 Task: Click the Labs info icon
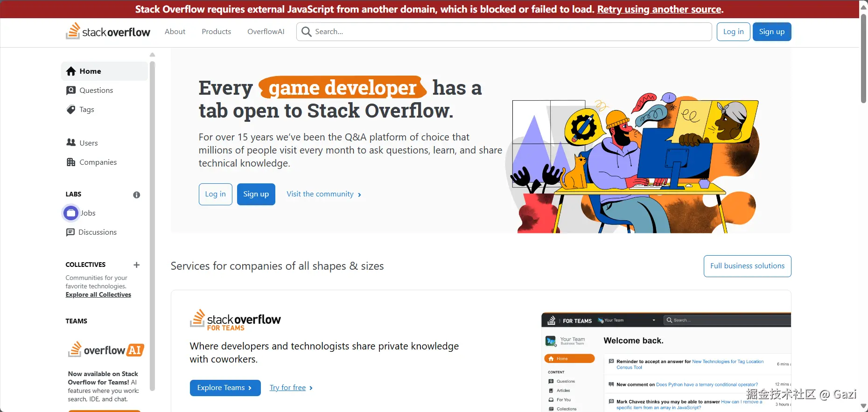click(x=136, y=195)
